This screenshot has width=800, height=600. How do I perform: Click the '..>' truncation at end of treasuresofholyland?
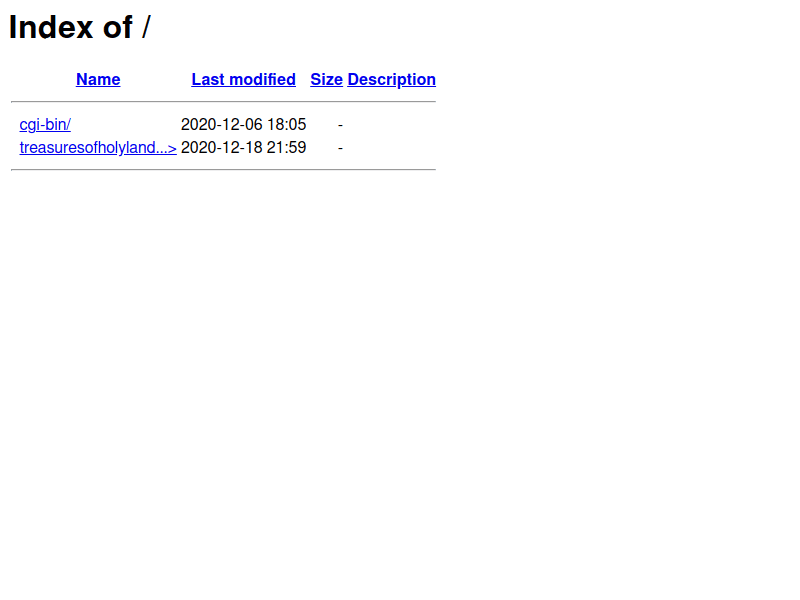[x=166, y=148]
